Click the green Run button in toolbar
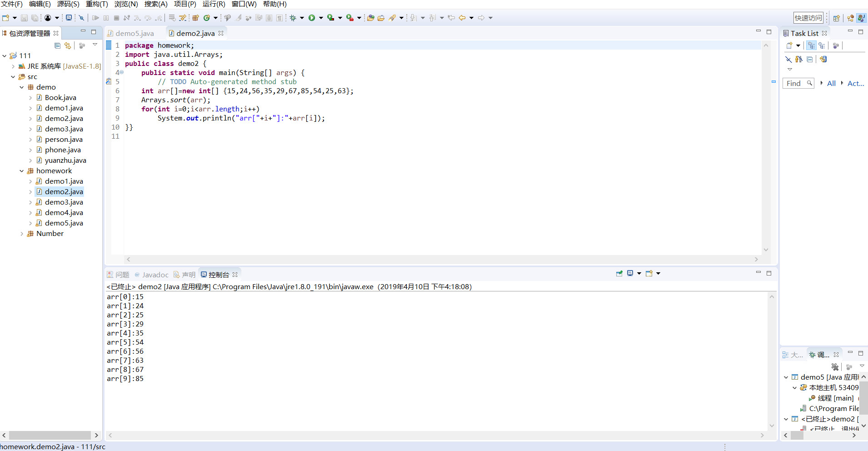The width and height of the screenshot is (868, 451). click(312, 18)
